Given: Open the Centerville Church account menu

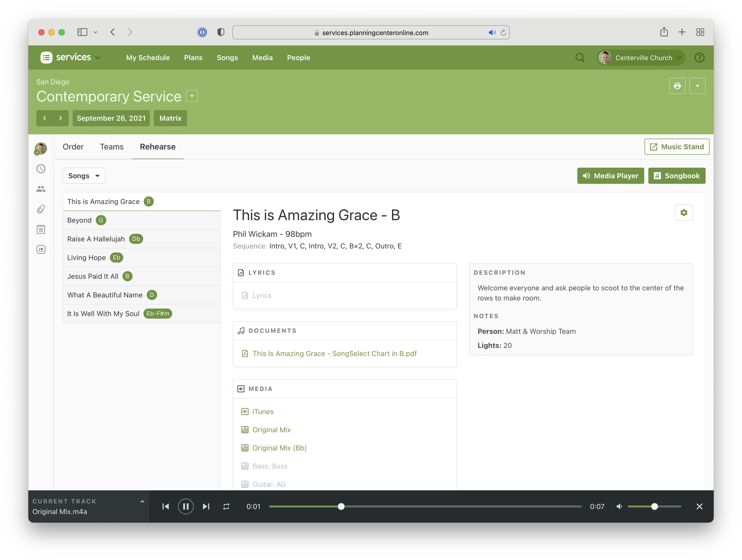Looking at the screenshot, I should point(641,58).
